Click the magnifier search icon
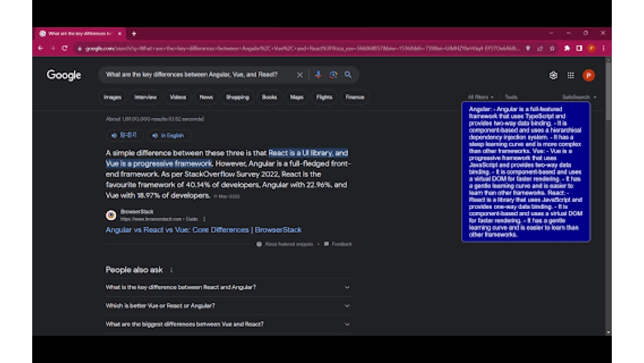 [x=348, y=74]
